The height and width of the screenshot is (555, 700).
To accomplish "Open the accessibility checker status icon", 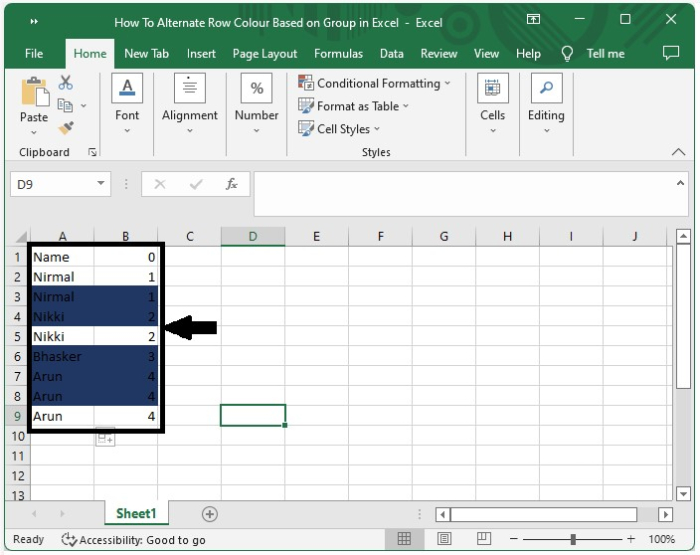I will tap(69, 539).
